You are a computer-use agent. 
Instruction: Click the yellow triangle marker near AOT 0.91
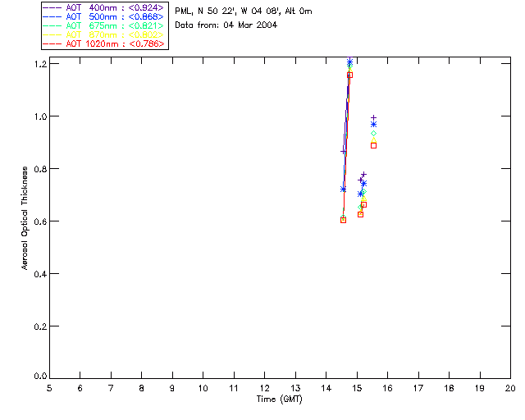pyautogui.click(x=374, y=139)
